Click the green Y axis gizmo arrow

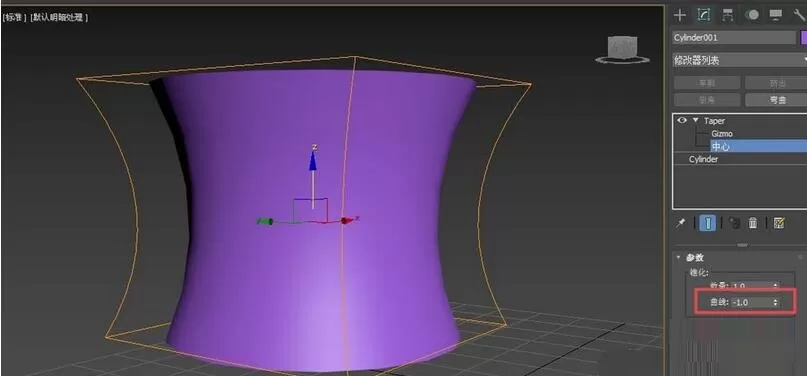265,221
